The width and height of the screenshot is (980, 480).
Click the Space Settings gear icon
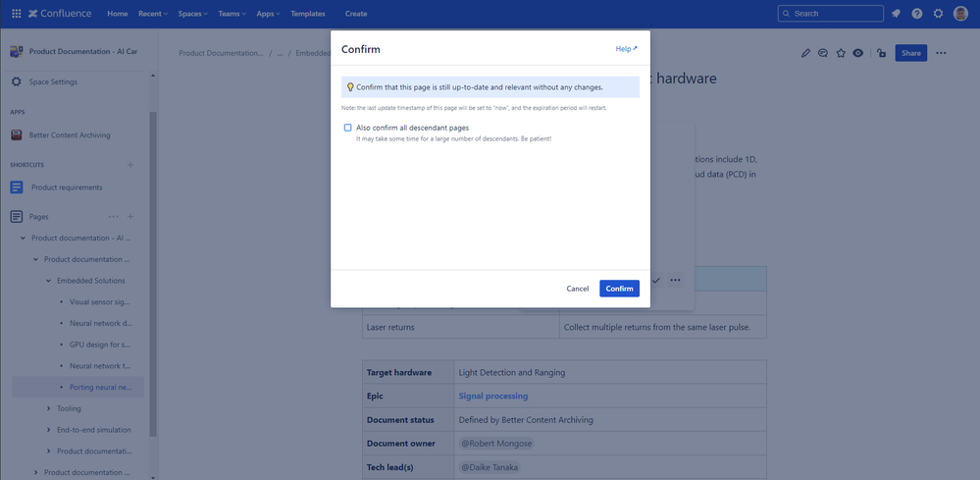17,81
